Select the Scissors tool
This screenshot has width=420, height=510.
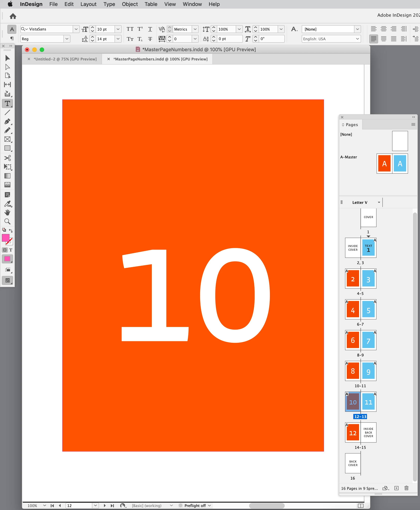[x=7, y=158]
